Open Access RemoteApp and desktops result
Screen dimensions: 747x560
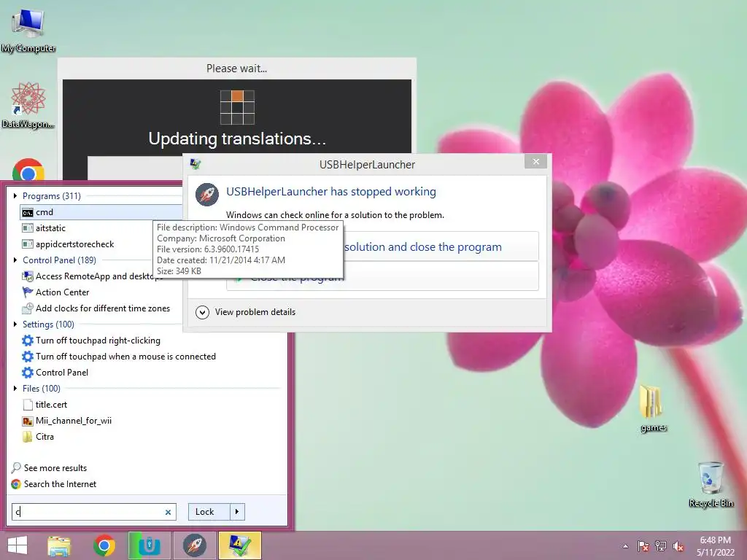(x=92, y=276)
